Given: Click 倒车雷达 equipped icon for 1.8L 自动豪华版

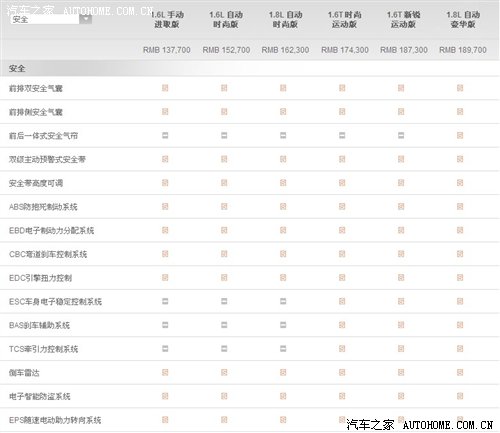Looking at the screenshot, I should tap(460, 372).
